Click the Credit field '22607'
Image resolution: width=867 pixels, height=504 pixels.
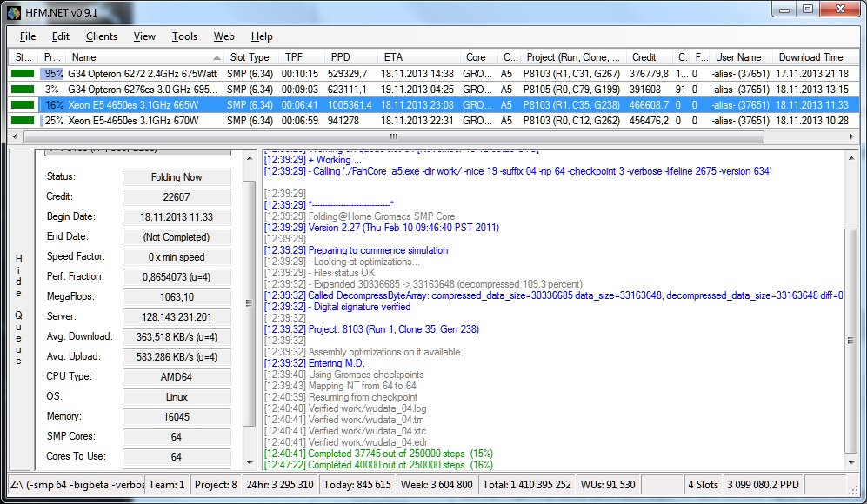177,196
